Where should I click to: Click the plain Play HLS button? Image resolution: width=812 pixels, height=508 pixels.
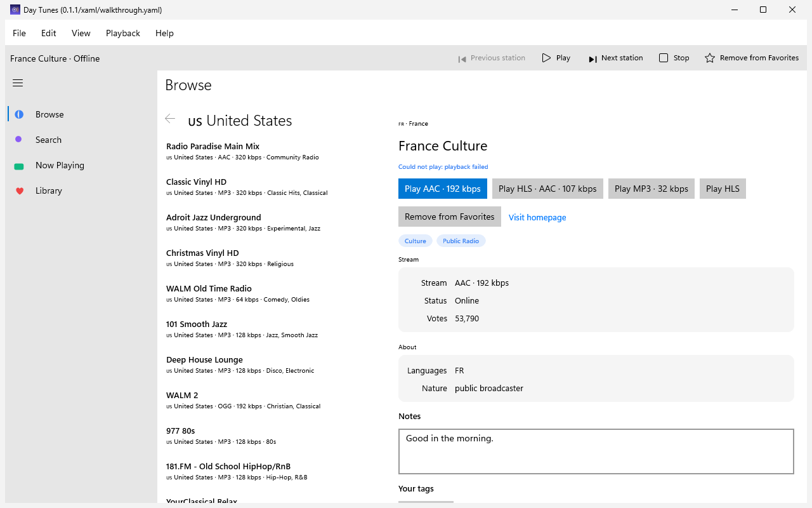click(723, 189)
